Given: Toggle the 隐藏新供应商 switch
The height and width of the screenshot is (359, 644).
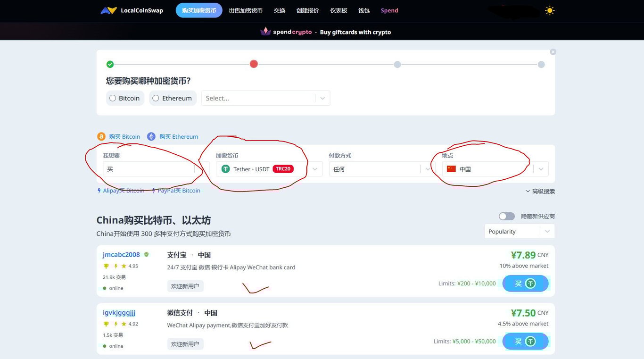Looking at the screenshot, I should tap(507, 216).
